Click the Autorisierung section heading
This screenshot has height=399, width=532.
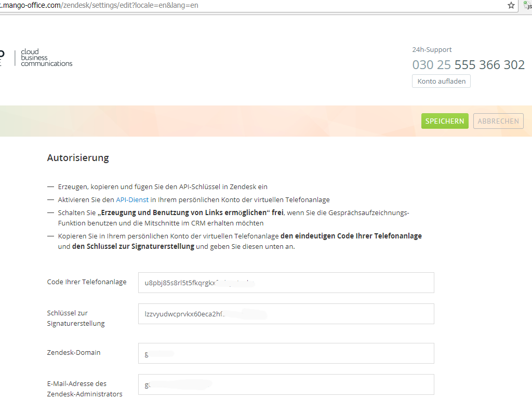click(x=78, y=158)
